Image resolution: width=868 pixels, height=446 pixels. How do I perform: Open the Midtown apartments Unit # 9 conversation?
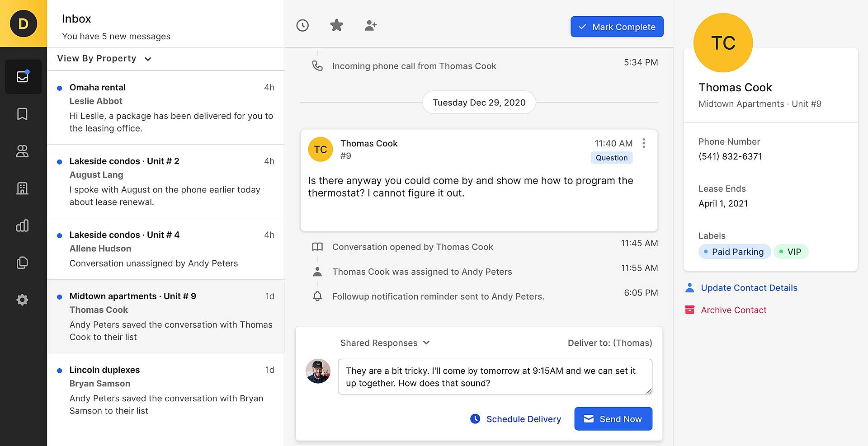pyautogui.click(x=166, y=316)
